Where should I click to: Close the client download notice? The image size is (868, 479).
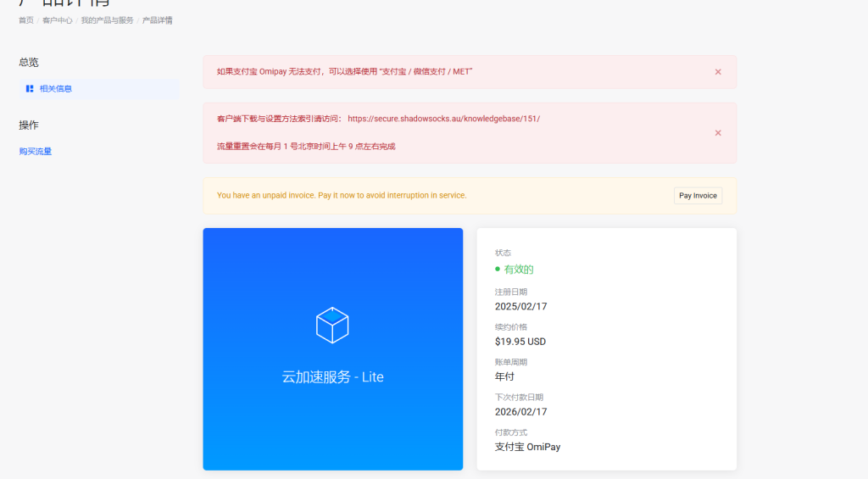(x=718, y=133)
